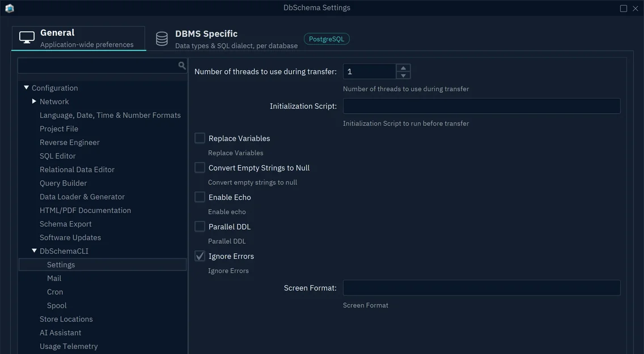Go to Reverse Engineer settings
644x354 pixels.
(x=69, y=142)
